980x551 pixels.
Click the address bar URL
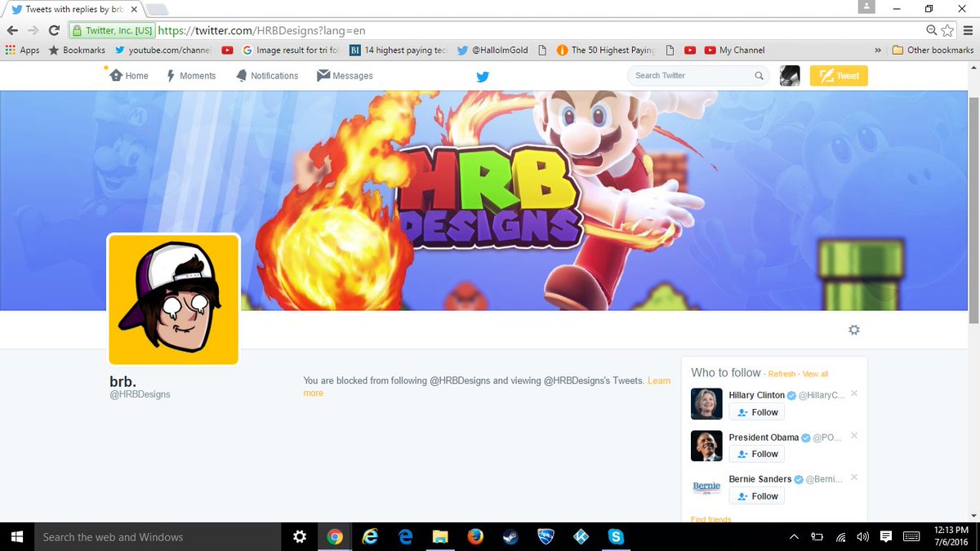tap(261, 30)
